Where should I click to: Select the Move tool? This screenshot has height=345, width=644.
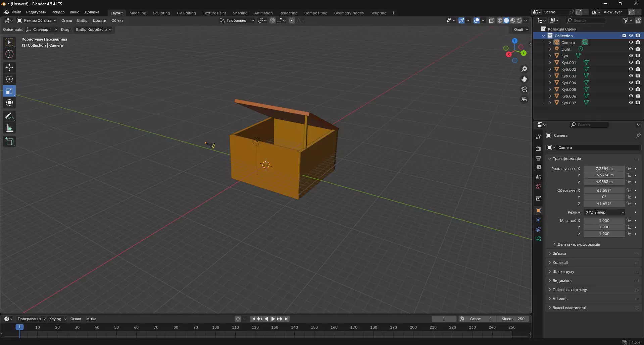tap(9, 67)
